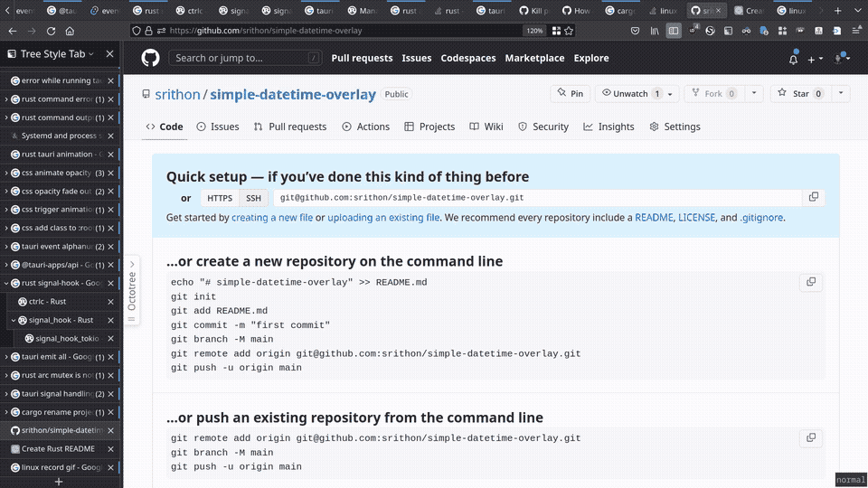Image resolution: width=868 pixels, height=488 pixels.
Task: Click the 120% zoom level indicator
Action: (x=534, y=31)
